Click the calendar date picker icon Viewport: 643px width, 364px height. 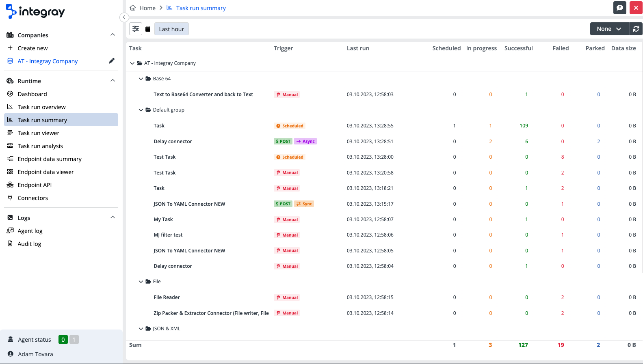pos(148,29)
